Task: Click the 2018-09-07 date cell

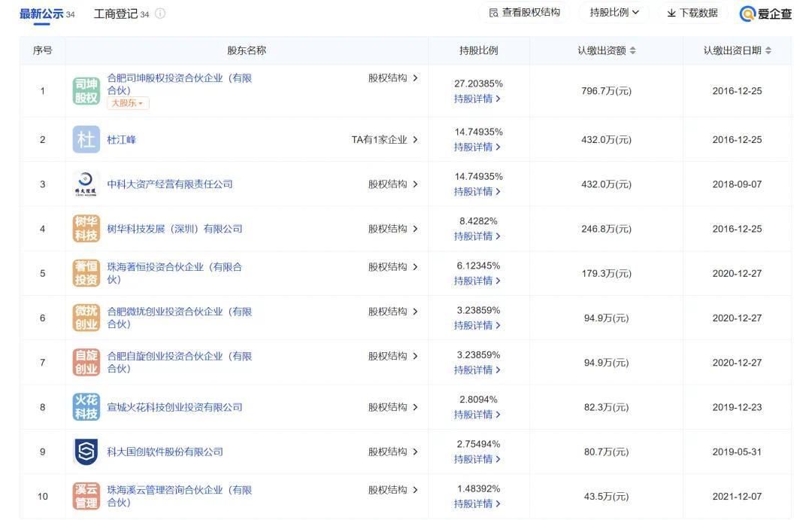Action: 737,184
